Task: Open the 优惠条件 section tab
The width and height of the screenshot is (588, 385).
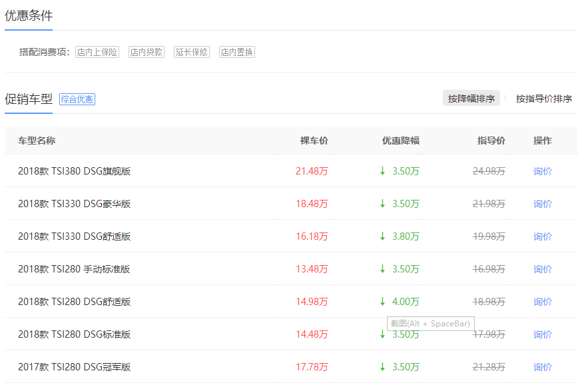Action: point(29,16)
